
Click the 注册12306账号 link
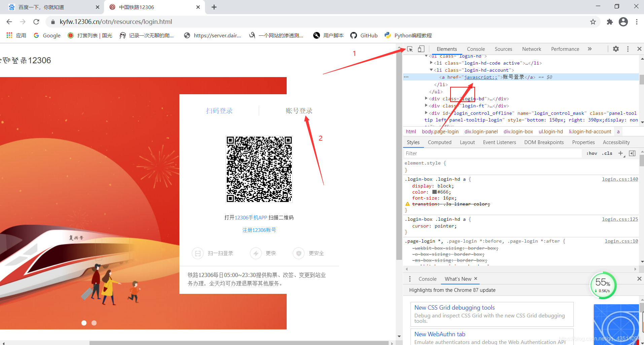click(x=259, y=230)
